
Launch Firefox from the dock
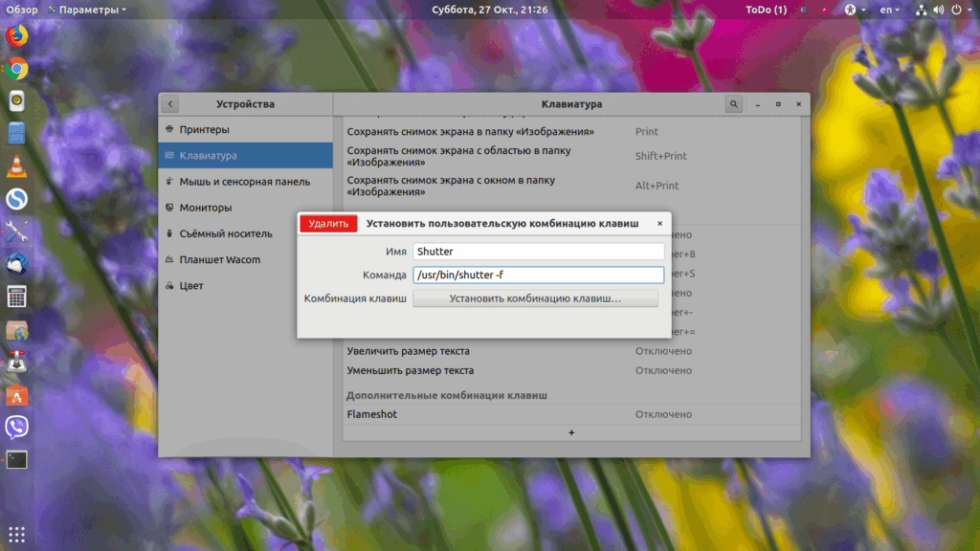17,35
